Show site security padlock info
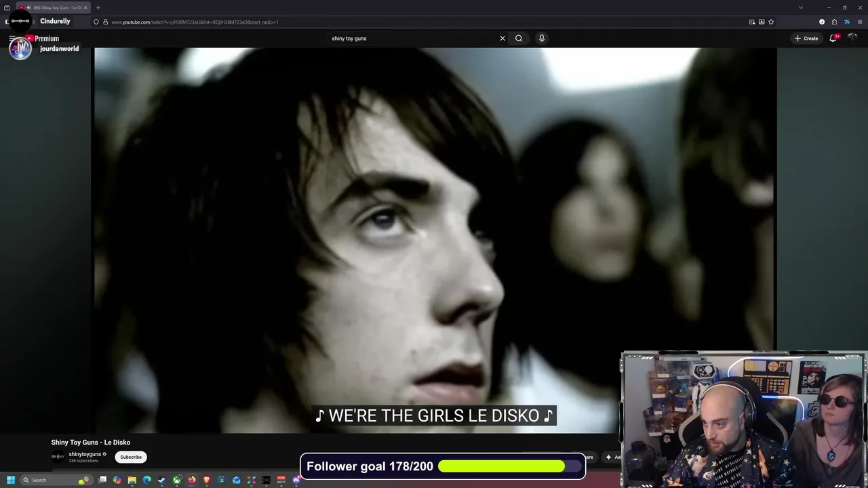This screenshot has height=488, width=868. tap(106, 22)
